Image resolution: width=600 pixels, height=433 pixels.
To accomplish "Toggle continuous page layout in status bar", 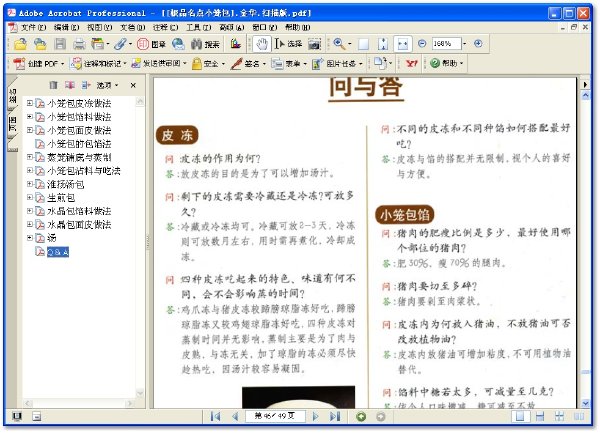I will click(540, 416).
